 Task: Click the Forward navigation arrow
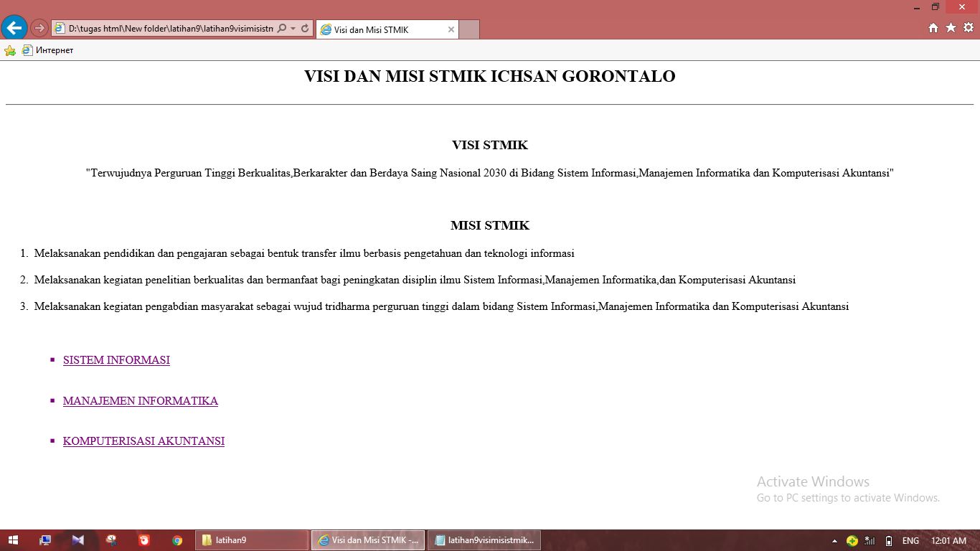click(x=39, y=29)
